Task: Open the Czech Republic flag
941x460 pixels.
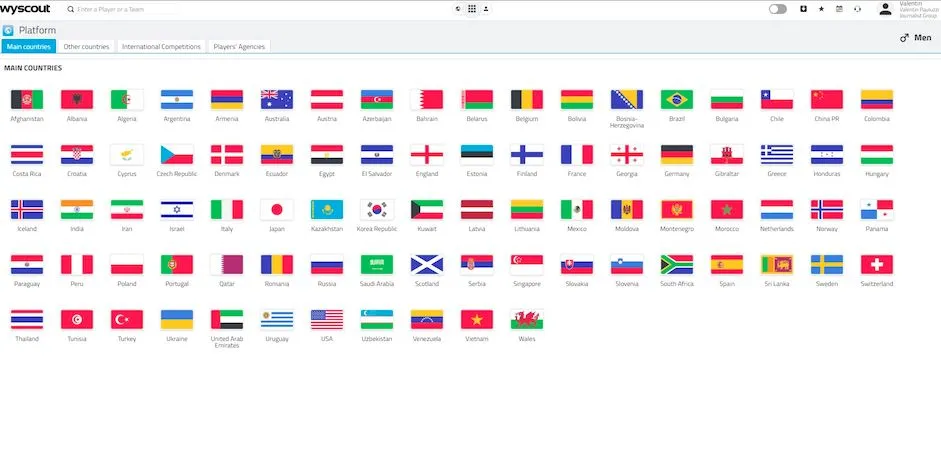Action: click(x=177, y=155)
